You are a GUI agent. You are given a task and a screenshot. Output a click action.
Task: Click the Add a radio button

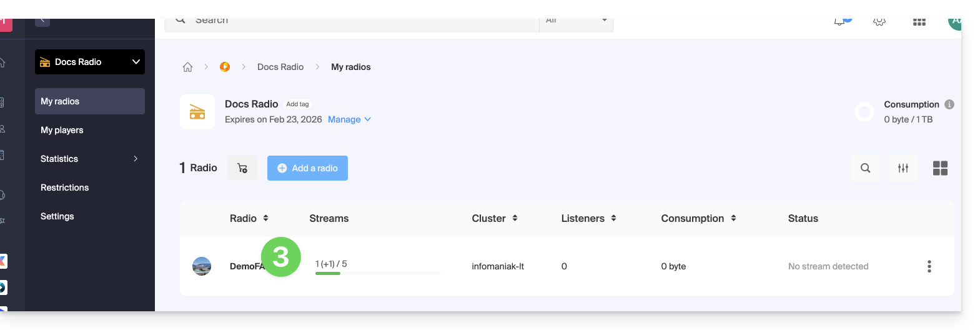coord(307,168)
